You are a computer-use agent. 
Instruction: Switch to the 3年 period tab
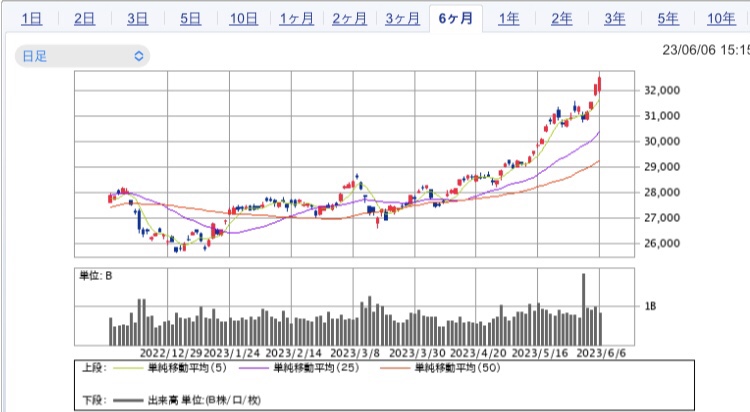point(615,19)
